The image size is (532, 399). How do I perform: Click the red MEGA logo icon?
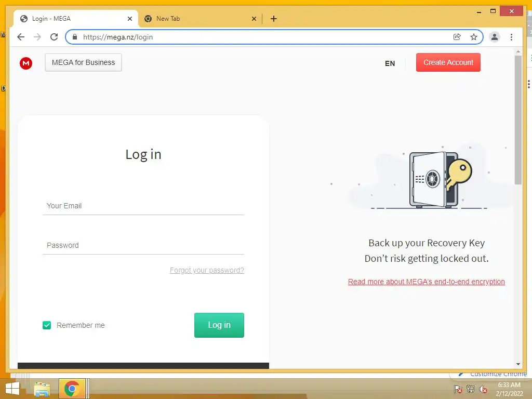click(x=26, y=63)
